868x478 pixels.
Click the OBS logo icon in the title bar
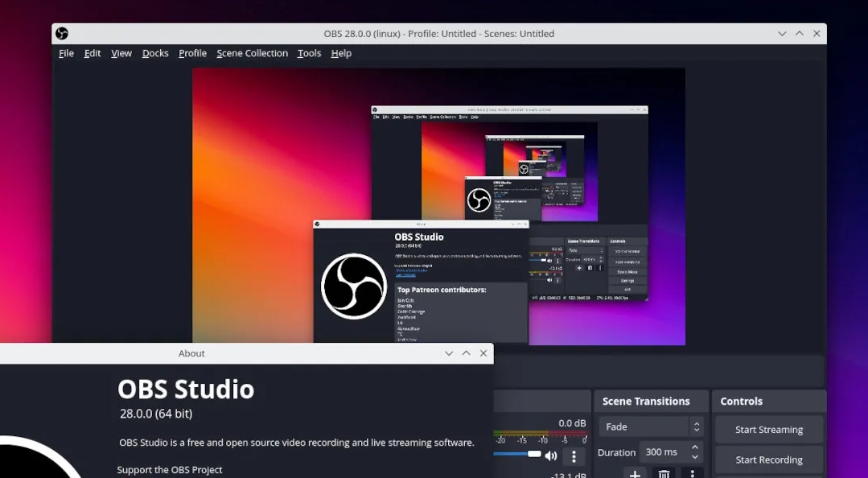pyautogui.click(x=61, y=34)
